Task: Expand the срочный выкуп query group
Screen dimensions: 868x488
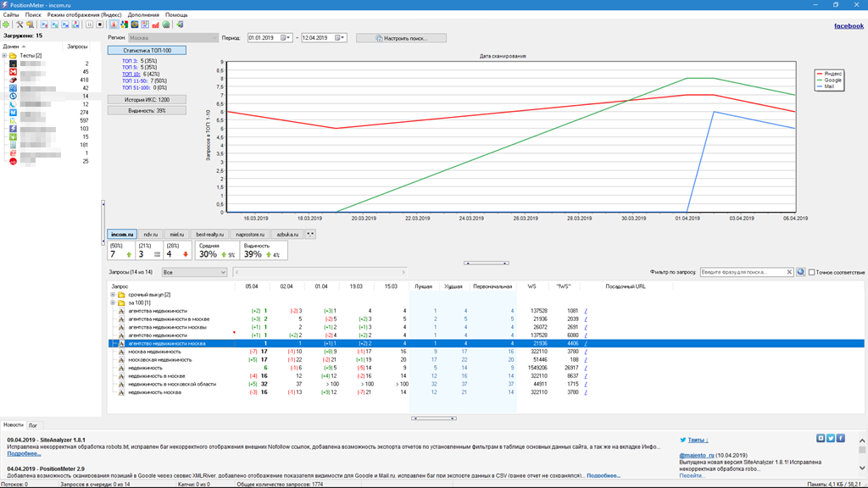Action: tap(113, 295)
